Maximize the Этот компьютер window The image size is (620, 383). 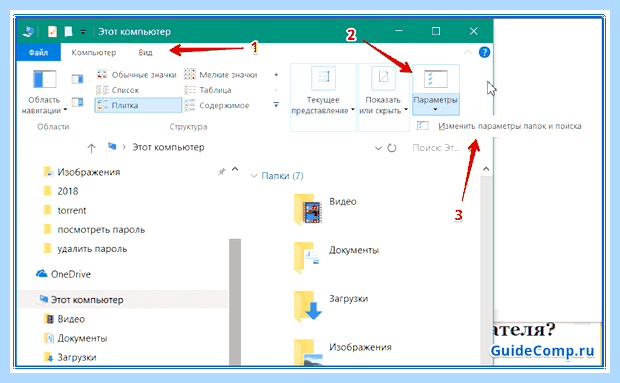tap(436, 31)
